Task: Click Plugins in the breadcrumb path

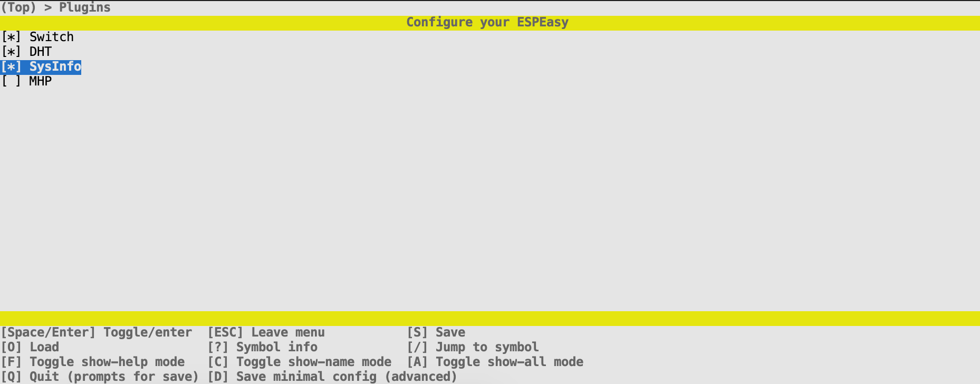Action: [x=85, y=7]
